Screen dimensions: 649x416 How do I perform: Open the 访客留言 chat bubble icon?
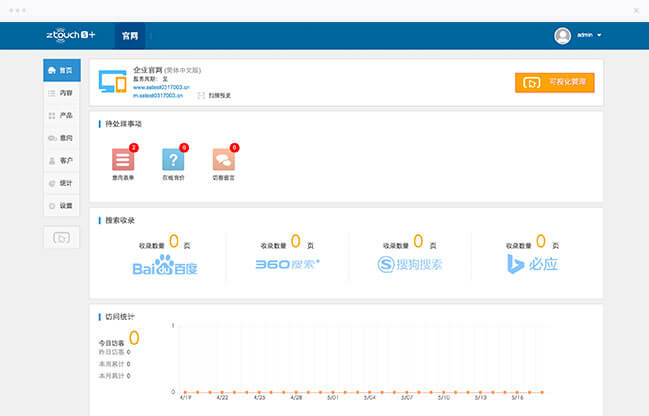[224, 159]
